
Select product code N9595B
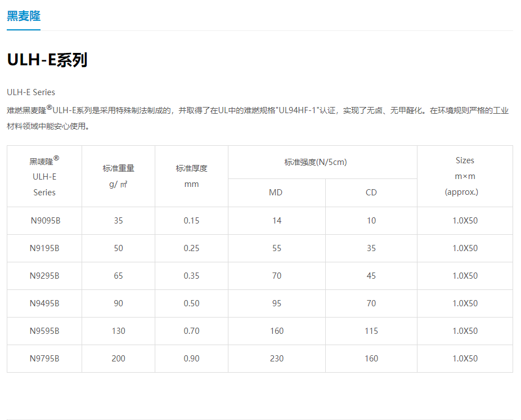(x=44, y=331)
